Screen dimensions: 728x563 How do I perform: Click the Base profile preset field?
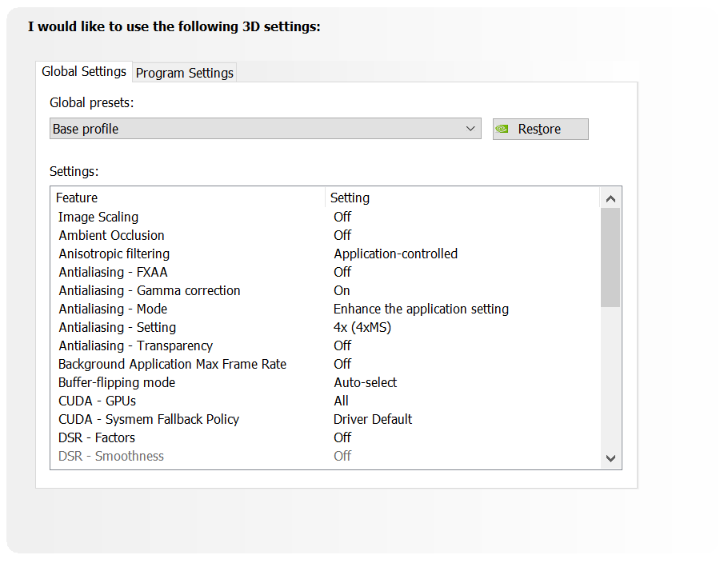pos(240,128)
